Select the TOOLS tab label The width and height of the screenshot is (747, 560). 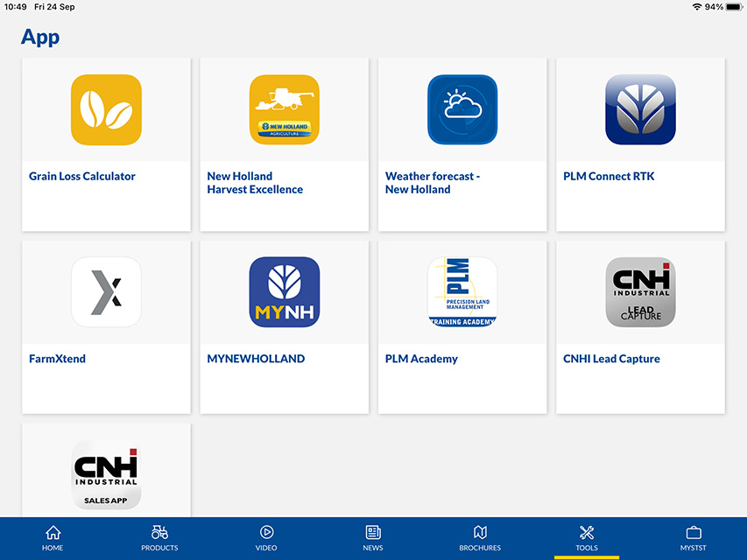point(587,548)
